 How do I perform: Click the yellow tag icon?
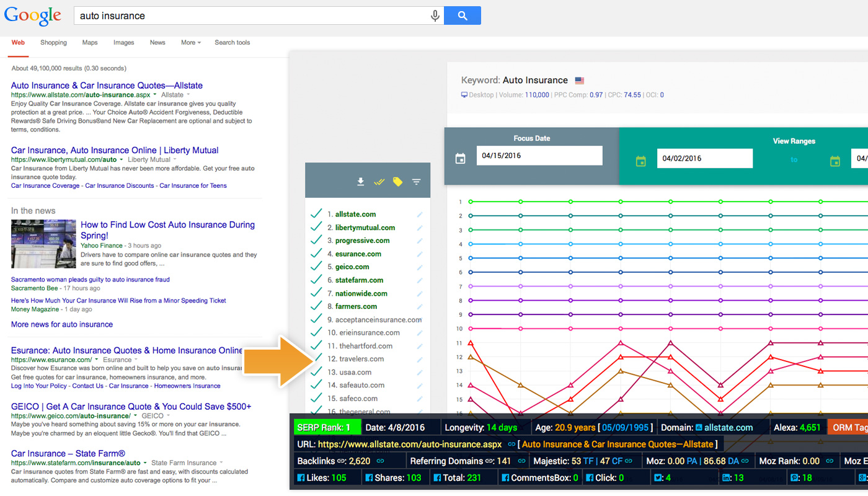click(x=397, y=182)
